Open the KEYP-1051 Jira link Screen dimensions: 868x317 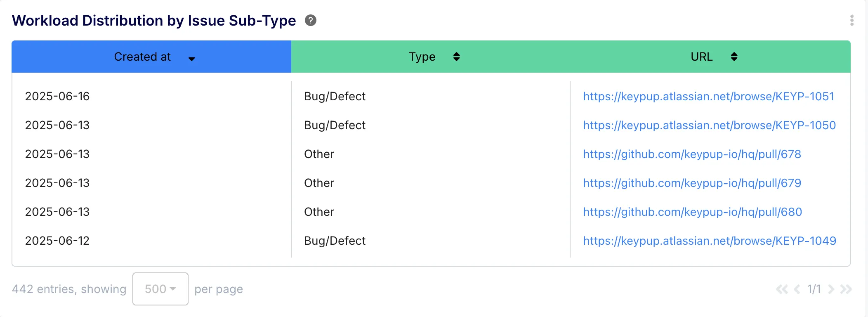click(x=708, y=96)
